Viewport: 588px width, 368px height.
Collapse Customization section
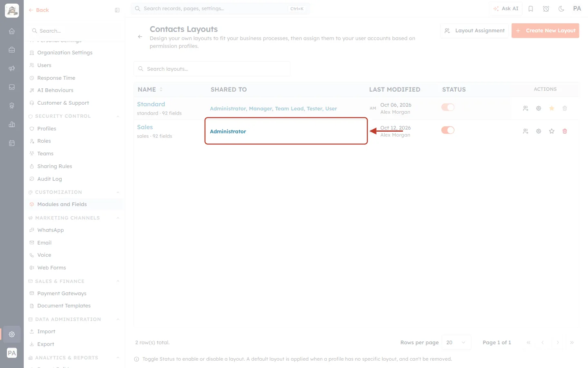click(x=118, y=193)
